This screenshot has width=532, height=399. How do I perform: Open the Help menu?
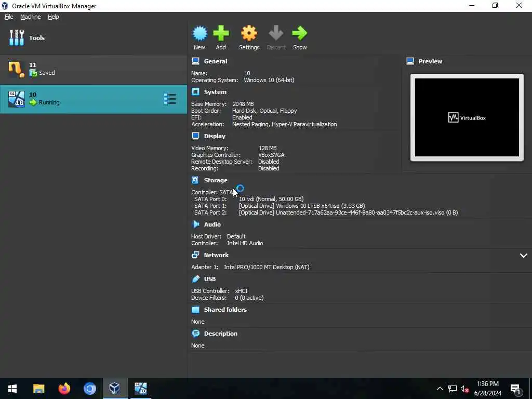pyautogui.click(x=54, y=17)
